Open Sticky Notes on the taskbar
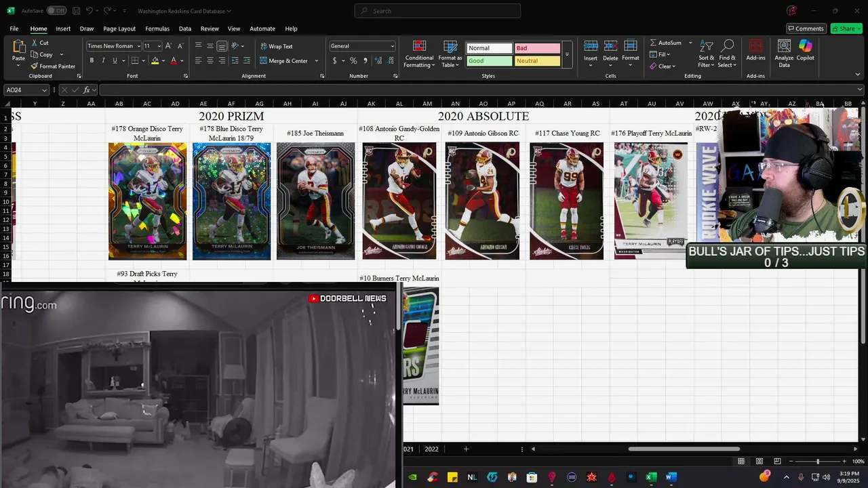Viewport: 868px width, 488px height. tap(452, 477)
